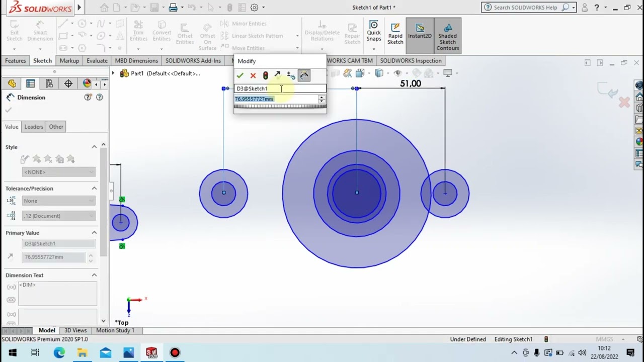Click reverse dimension sense arrow icon
The height and width of the screenshot is (362, 644).
click(277, 75)
